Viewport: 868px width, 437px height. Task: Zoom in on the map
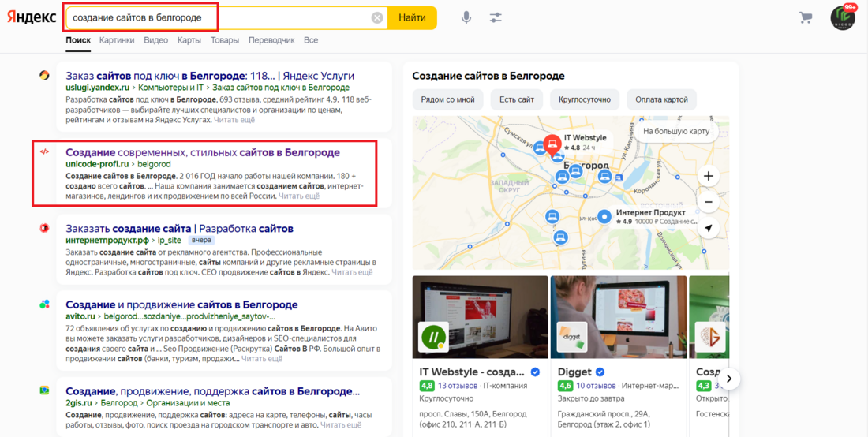[708, 177]
